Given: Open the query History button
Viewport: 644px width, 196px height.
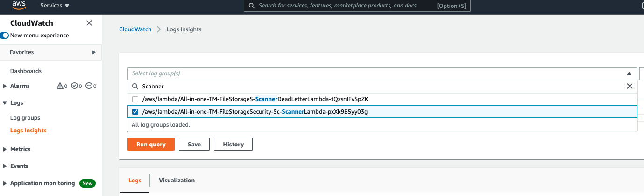Looking at the screenshot, I should tap(233, 145).
